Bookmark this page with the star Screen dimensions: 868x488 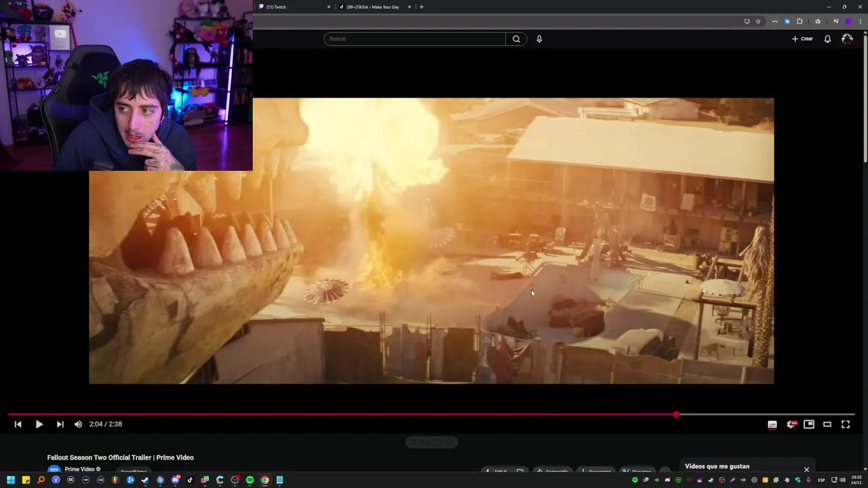tap(758, 21)
